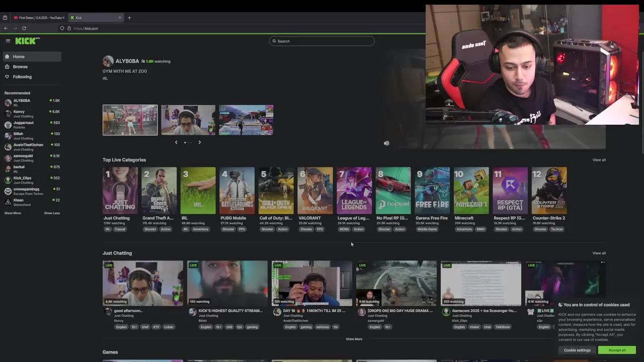Image resolution: width=644 pixels, height=362 pixels.
Task: Open AceInTheKitchen recommended channel
Action: tap(31, 147)
